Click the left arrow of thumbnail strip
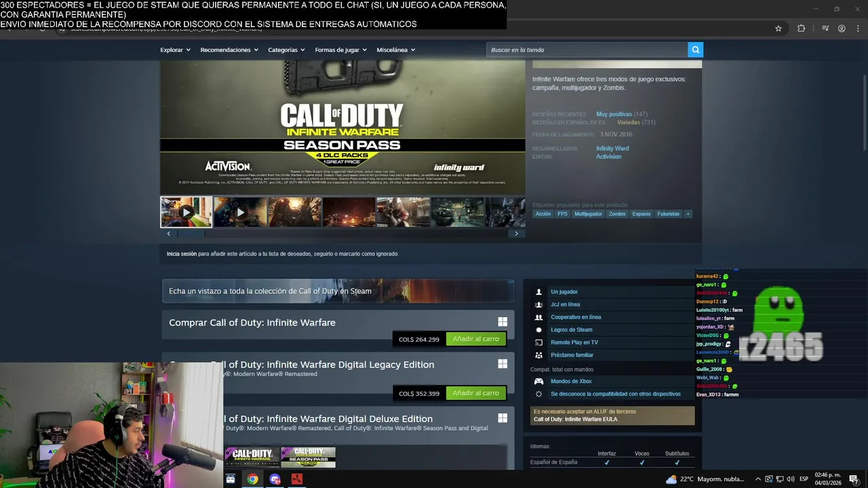The height and width of the screenshot is (488, 868). pyautogui.click(x=169, y=233)
